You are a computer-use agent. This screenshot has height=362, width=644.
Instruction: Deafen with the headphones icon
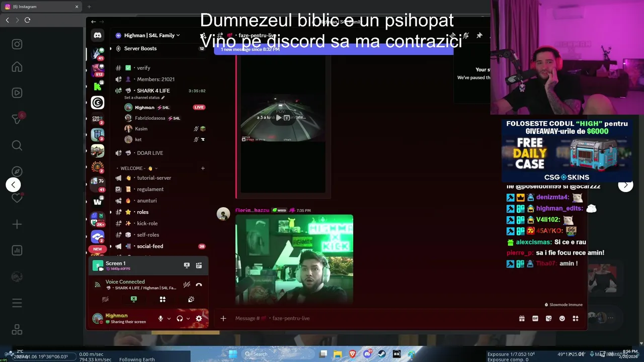pyautogui.click(x=180, y=318)
